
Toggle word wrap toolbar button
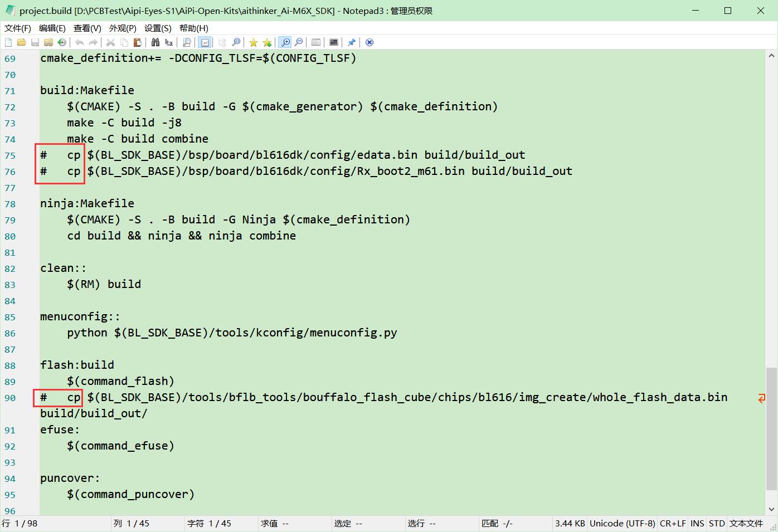point(205,42)
